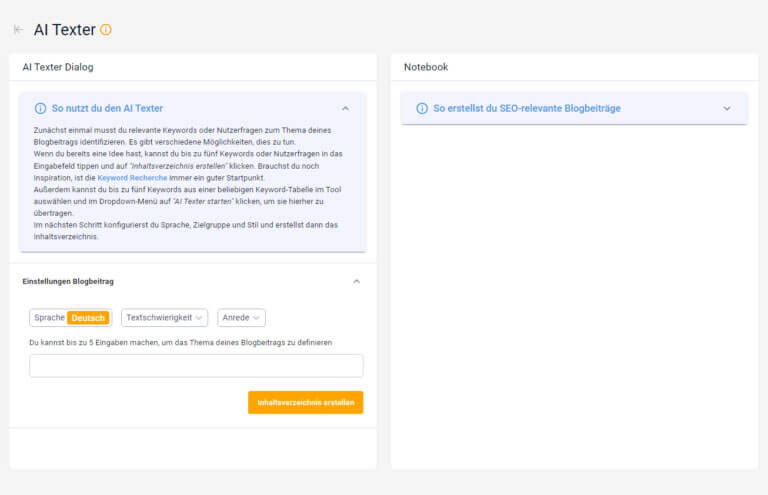Collapse the 'So nutzt du den AI Texter' box
The height and width of the screenshot is (495, 768).
(345, 108)
